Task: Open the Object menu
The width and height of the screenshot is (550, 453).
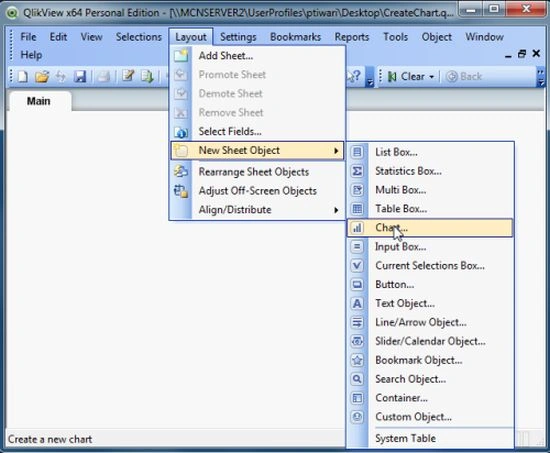Action: pyautogui.click(x=437, y=37)
